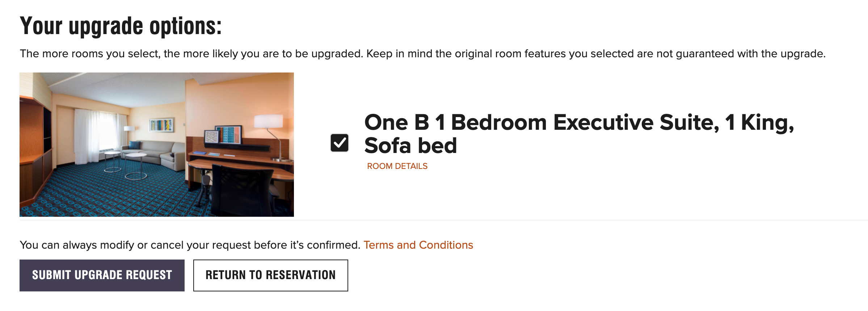This screenshot has height=311, width=868.
Task: Click the Return to Reservation button
Action: click(270, 275)
